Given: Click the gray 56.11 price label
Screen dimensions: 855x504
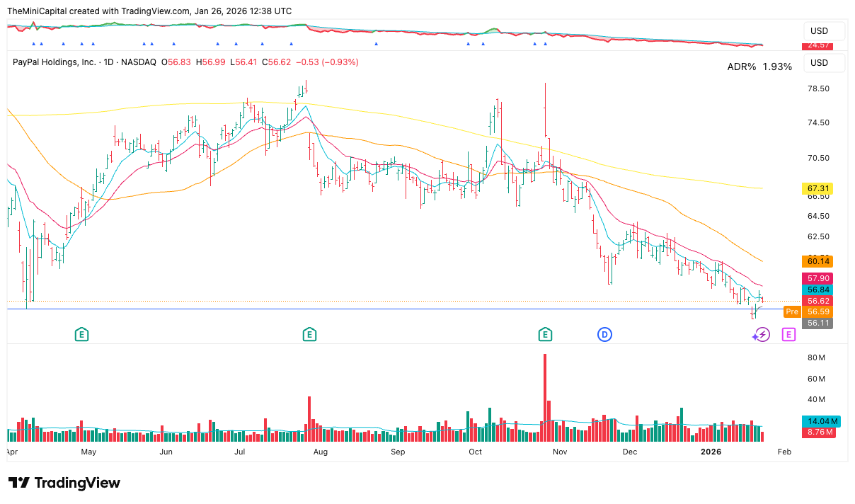Looking at the screenshot, I should [817, 323].
